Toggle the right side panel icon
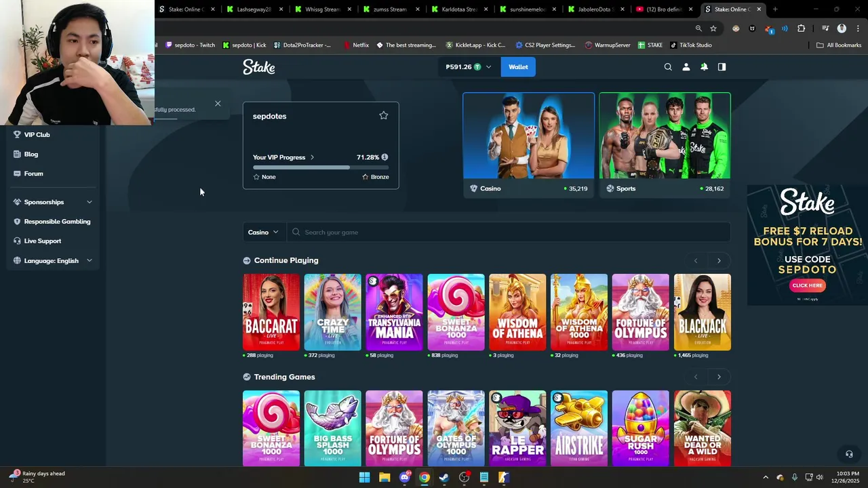Viewport: 868px width, 488px height. (x=722, y=67)
